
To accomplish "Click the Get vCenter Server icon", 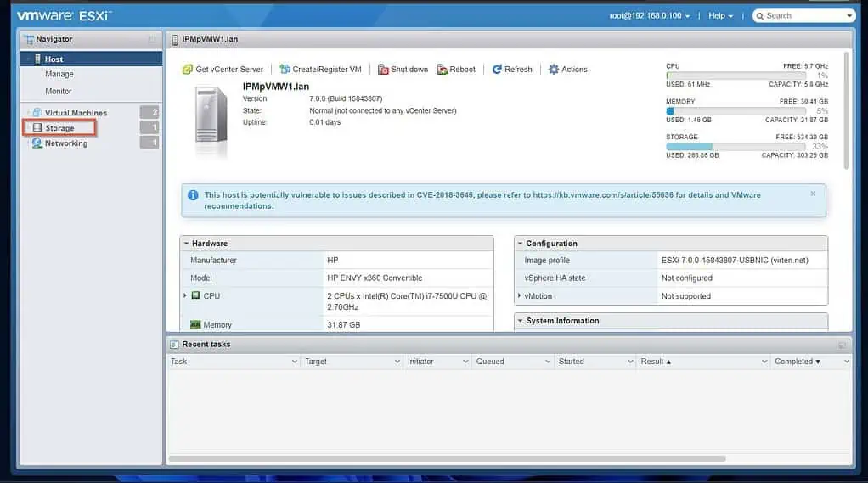I will (188, 70).
